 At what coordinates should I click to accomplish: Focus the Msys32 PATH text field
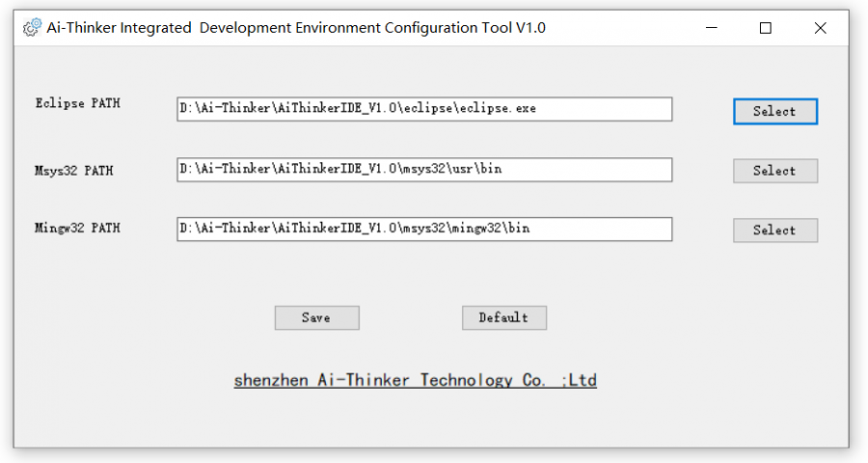(x=424, y=170)
